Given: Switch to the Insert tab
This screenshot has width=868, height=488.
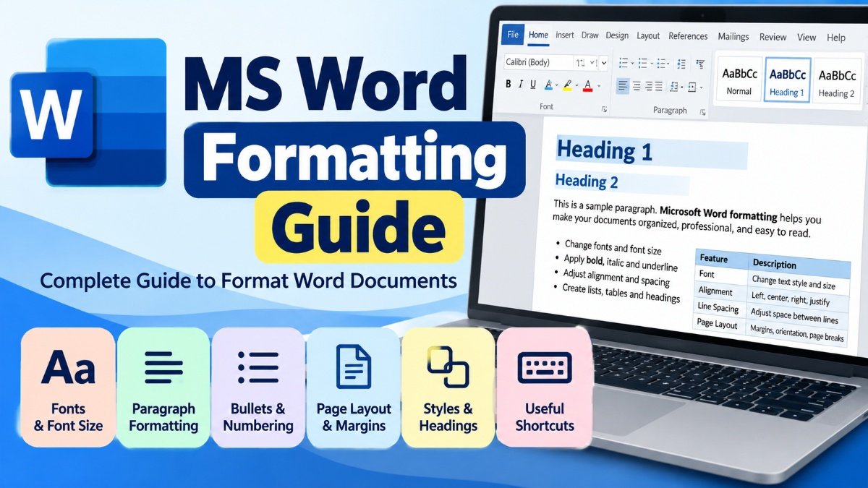Looking at the screenshot, I should (565, 35).
